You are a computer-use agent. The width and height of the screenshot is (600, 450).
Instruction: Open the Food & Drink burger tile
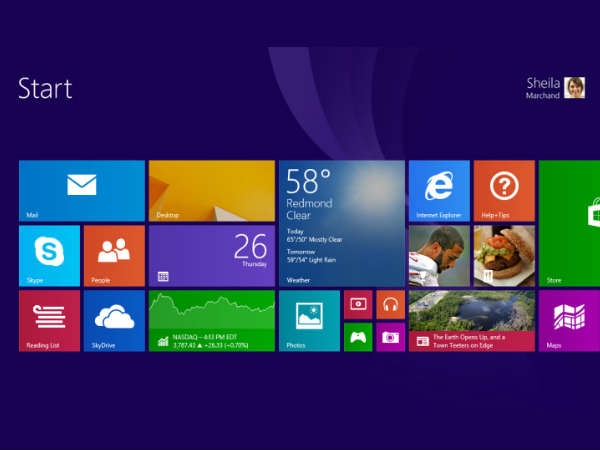[504, 256]
